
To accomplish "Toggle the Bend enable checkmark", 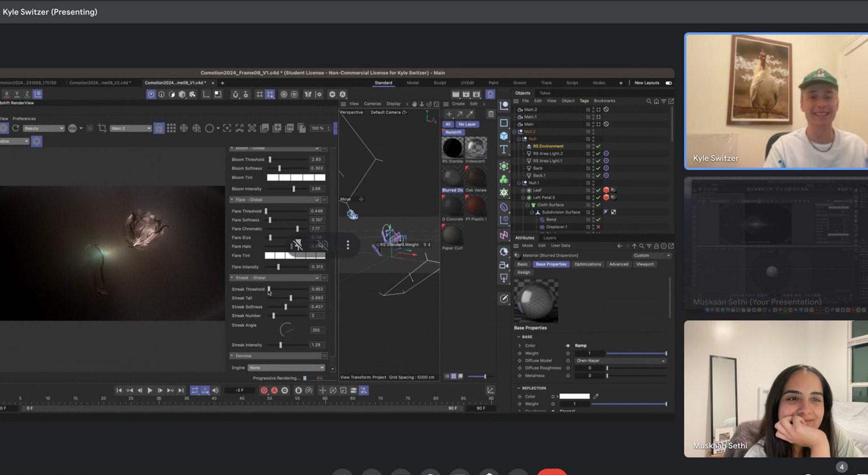I will pyautogui.click(x=598, y=219).
